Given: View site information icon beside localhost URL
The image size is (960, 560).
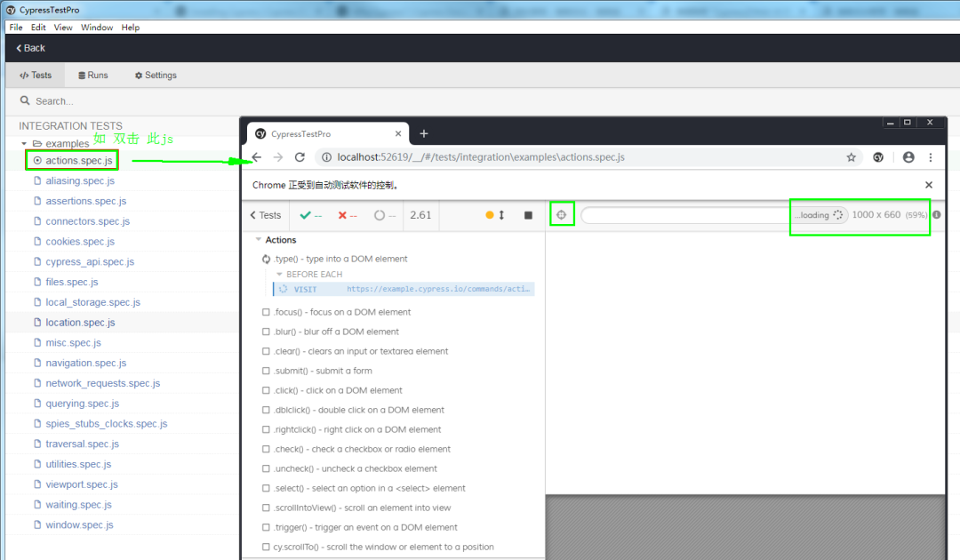Looking at the screenshot, I should [327, 157].
